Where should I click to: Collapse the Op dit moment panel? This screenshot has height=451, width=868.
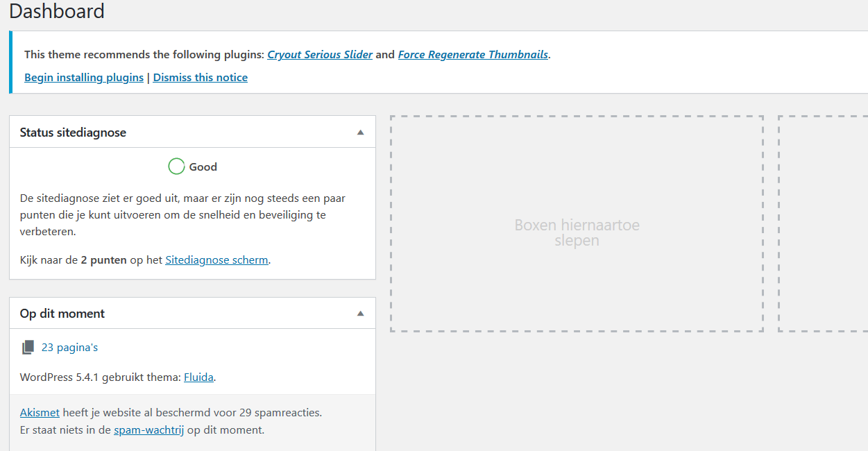click(x=360, y=314)
